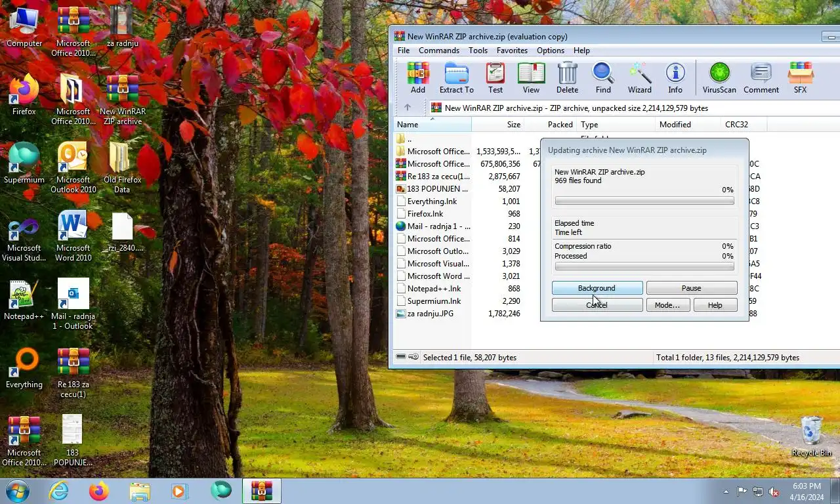Select the Notepad++ desktop icon
The width and height of the screenshot is (840, 504).
point(24,301)
